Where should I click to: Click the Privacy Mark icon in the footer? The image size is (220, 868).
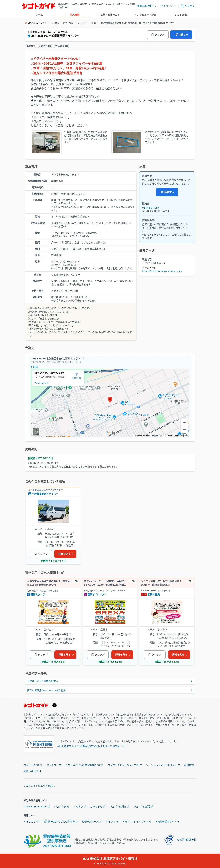169,840
